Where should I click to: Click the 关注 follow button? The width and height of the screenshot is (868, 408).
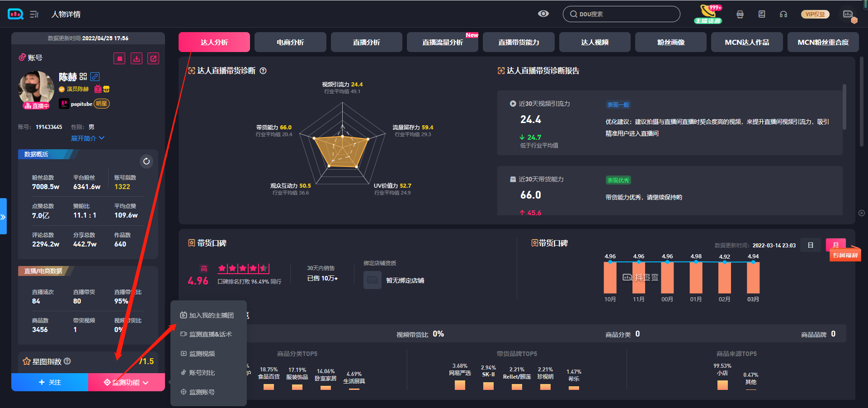[x=50, y=382]
